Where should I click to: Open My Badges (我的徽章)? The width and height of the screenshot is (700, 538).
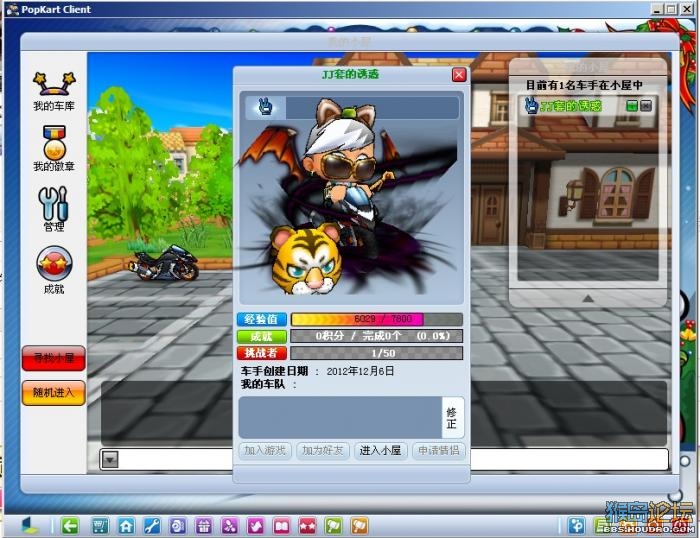click(x=54, y=149)
